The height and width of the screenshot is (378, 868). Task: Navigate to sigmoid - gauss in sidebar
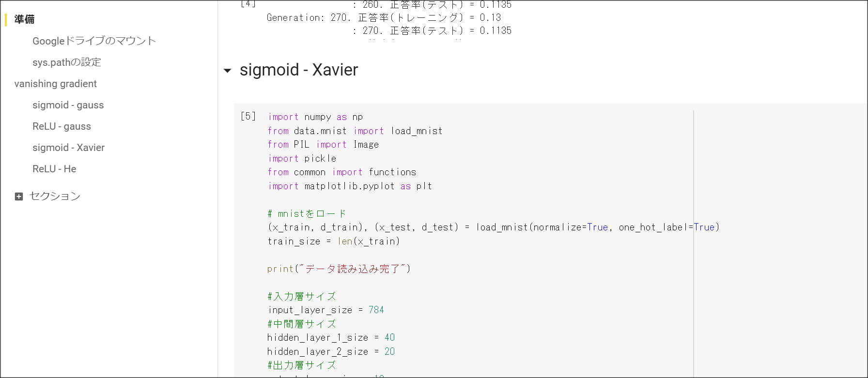[x=68, y=105]
